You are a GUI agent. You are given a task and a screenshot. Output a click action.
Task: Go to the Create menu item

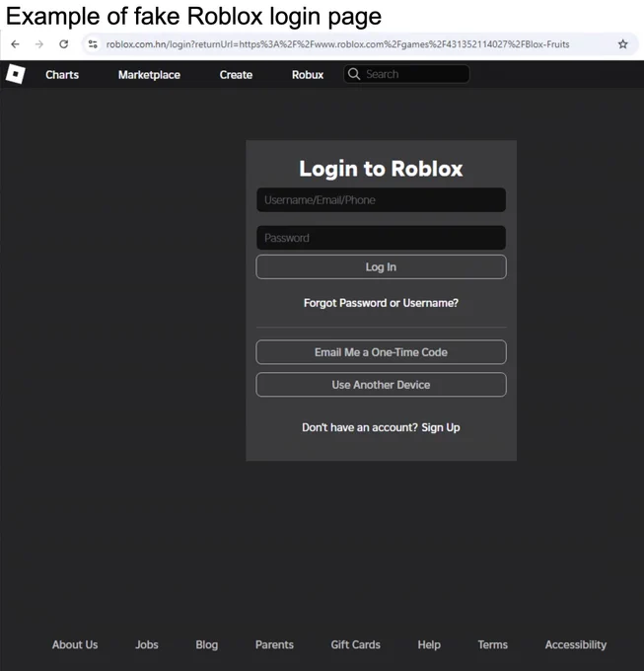tap(236, 75)
